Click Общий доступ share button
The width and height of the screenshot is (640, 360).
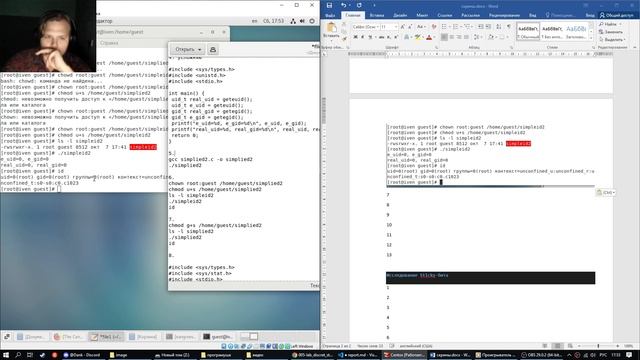tap(616, 15)
